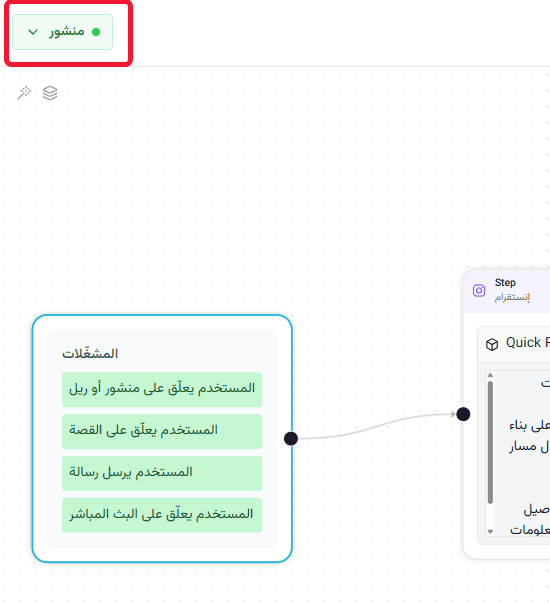This screenshot has width=550, height=603.
Task: Click the scrollbar up arrow in Quick Reply
Action: [490, 375]
